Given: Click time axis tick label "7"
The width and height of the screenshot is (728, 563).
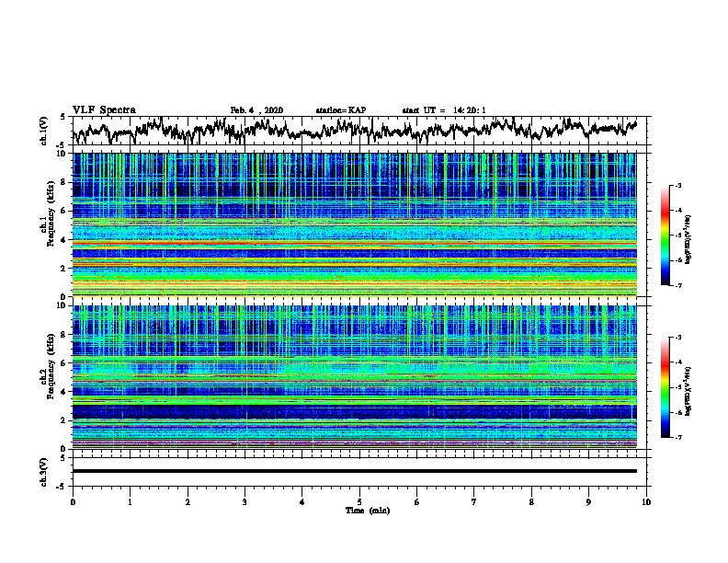Looking at the screenshot, I should tap(474, 502).
